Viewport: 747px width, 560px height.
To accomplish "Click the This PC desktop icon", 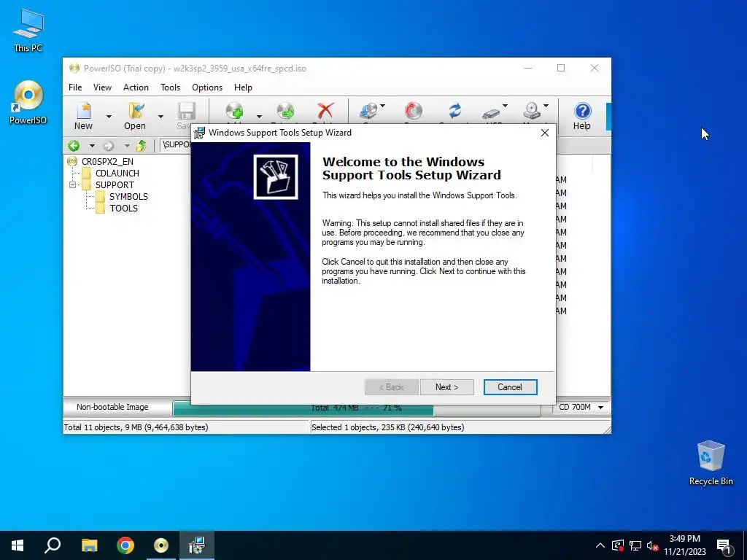I will click(x=28, y=30).
